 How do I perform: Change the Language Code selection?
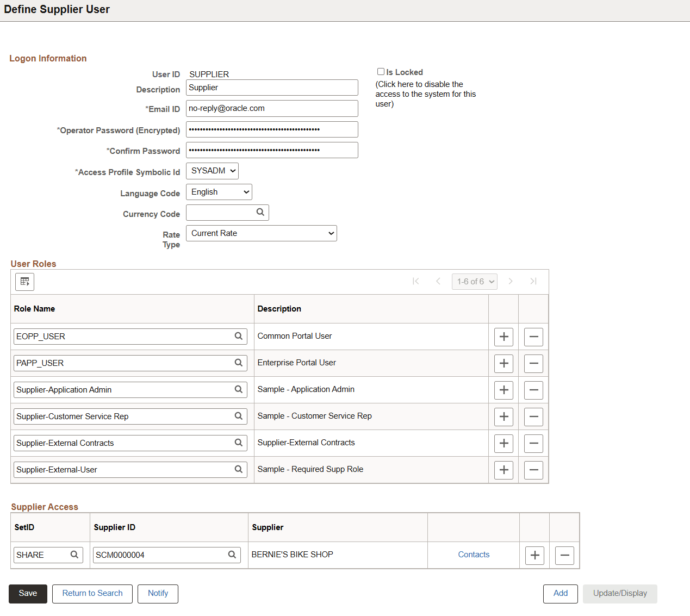(219, 191)
